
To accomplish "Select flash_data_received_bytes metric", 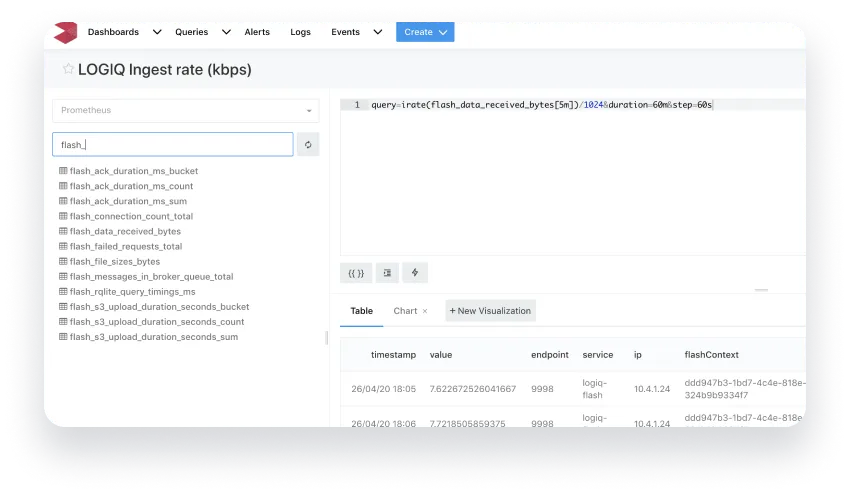I will pyautogui.click(x=125, y=231).
